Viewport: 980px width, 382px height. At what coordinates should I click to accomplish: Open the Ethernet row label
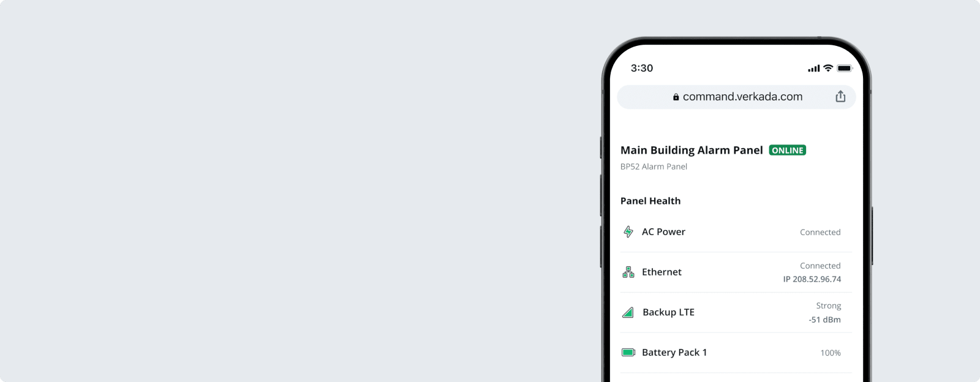[x=661, y=272]
